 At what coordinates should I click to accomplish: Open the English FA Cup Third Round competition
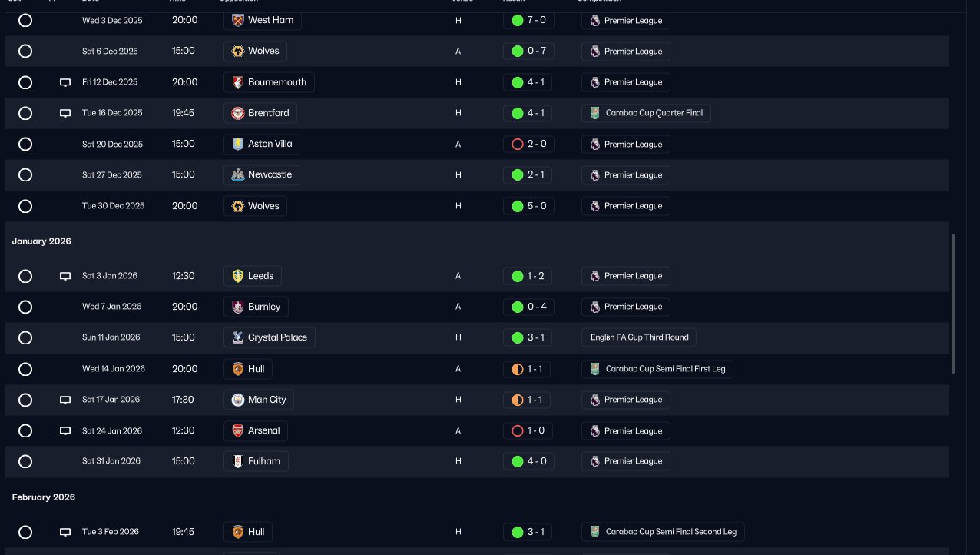[639, 337]
